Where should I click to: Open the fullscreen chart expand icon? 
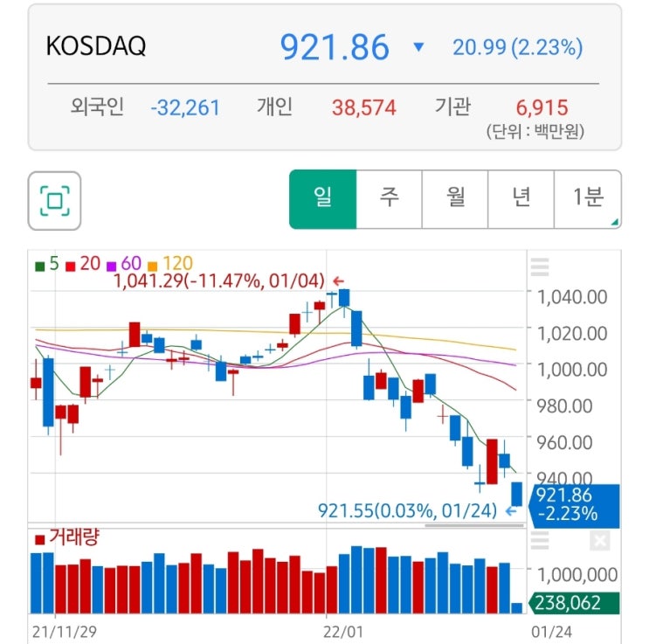[x=54, y=201]
